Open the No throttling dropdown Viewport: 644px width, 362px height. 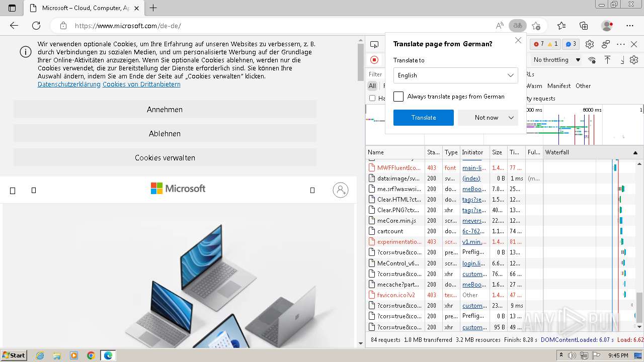coord(557,60)
